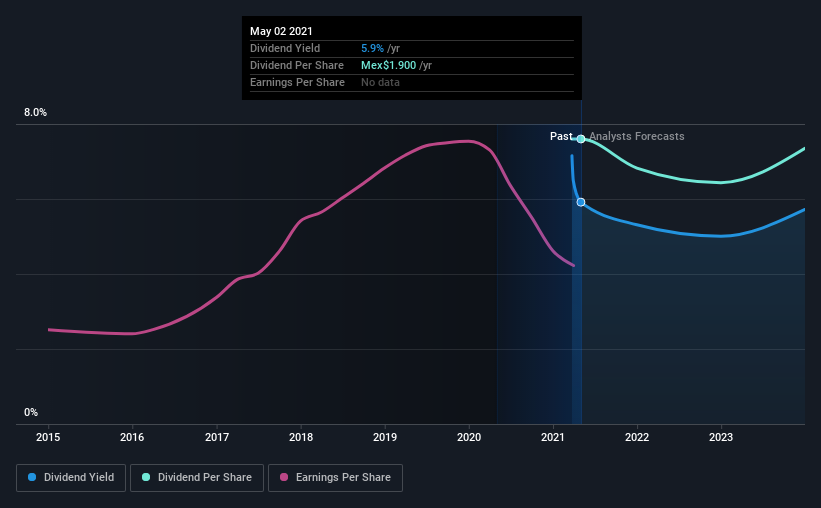Toggle the Dividend Per Share legend button
The height and width of the screenshot is (508, 821).
(x=197, y=478)
